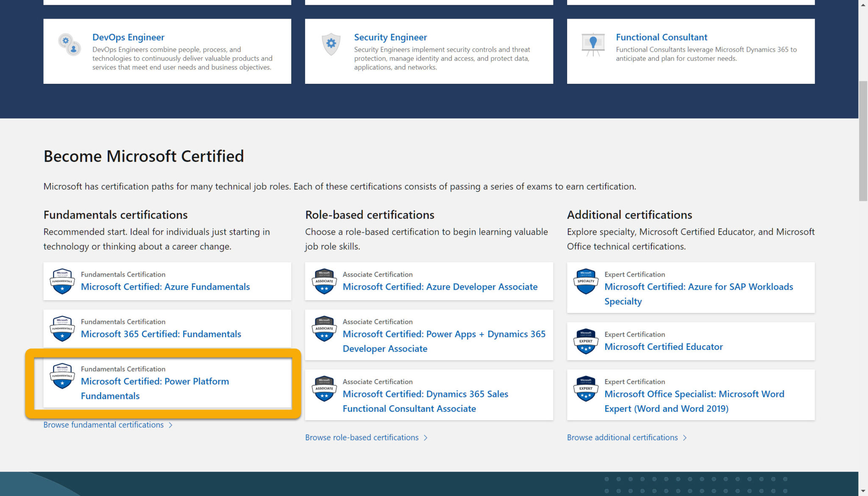This screenshot has width=868, height=496.
Task: Click the DevOps Engineers description text
Action: pyautogui.click(x=182, y=58)
